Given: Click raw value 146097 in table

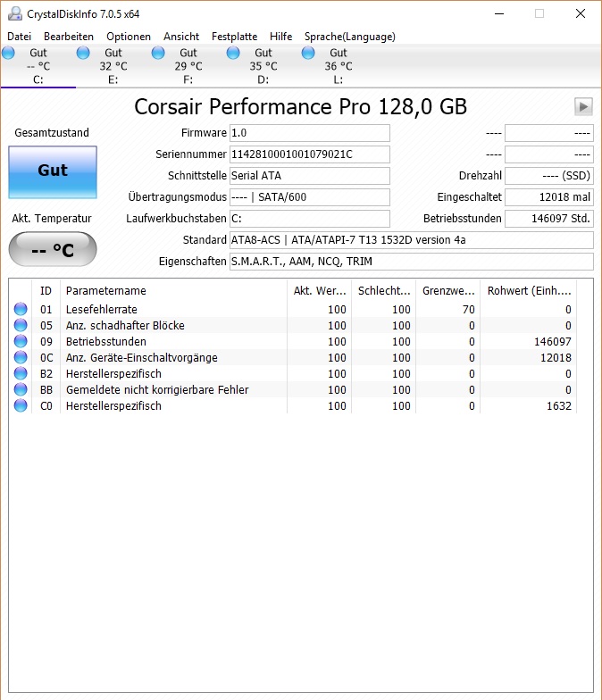Looking at the screenshot, I should 553,341.
